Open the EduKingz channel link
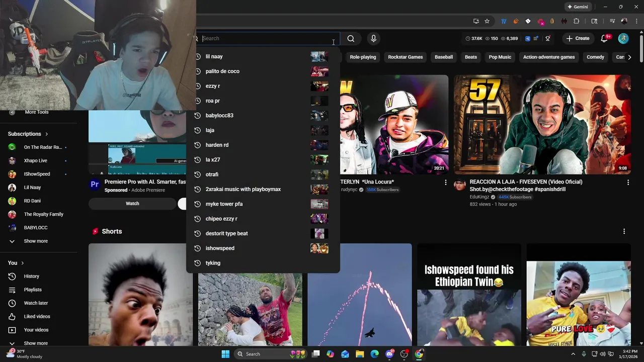644x362 pixels. tap(479, 197)
